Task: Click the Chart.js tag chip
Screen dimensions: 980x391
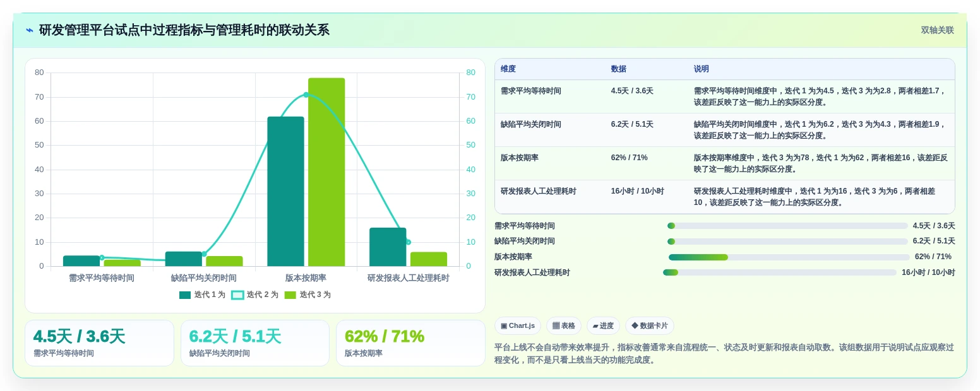Action: [518, 326]
